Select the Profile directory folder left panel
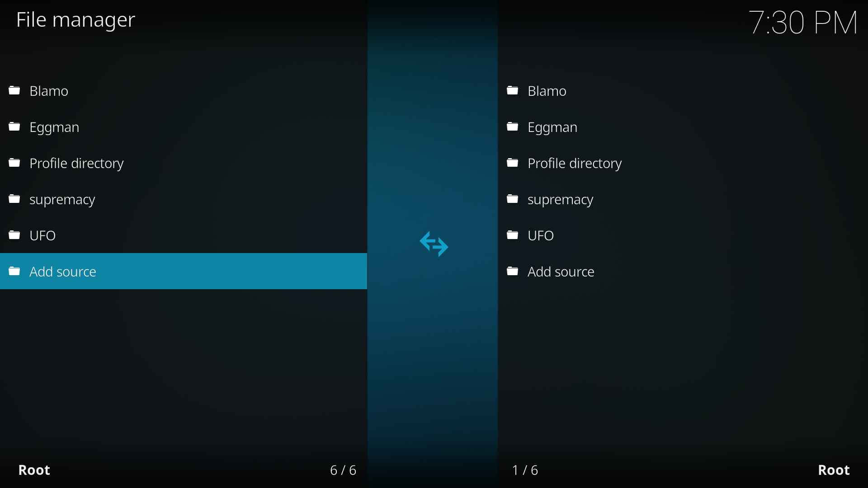868x488 pixels. click(x=76, y=163)
